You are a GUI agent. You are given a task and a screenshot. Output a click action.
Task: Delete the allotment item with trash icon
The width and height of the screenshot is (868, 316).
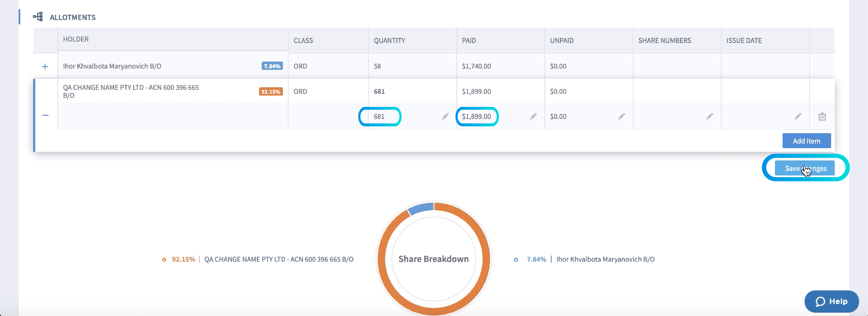click(x=822, y=117)
